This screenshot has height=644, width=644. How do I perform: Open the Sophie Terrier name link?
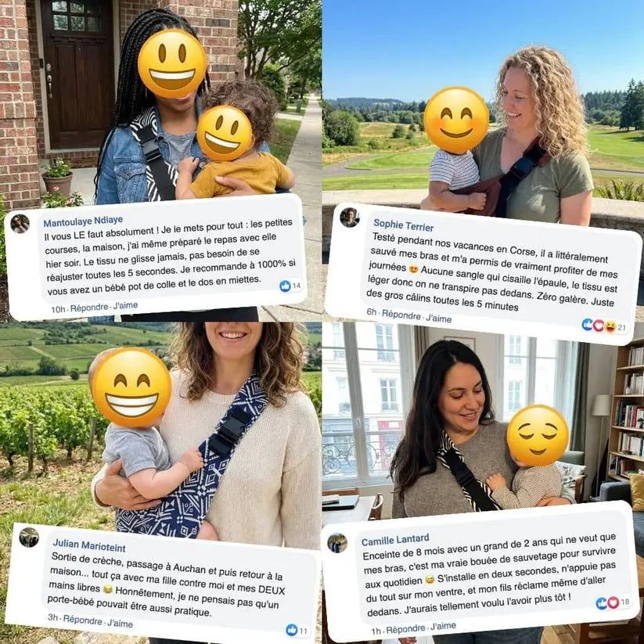[403, 225]
